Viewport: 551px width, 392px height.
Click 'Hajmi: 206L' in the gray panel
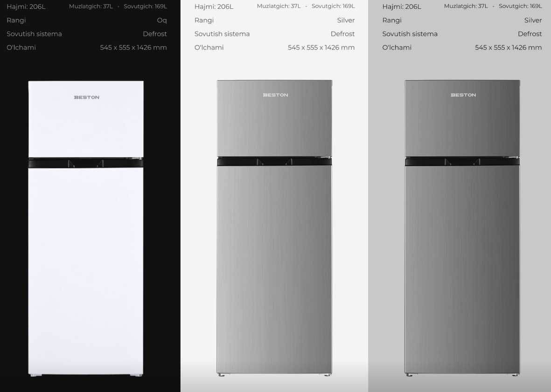(402, 7)
